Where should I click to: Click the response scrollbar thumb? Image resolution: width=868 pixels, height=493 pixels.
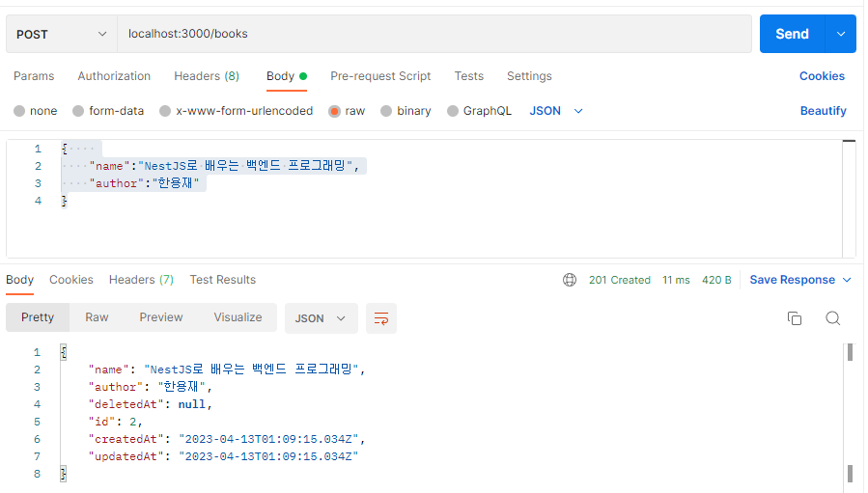851,352
